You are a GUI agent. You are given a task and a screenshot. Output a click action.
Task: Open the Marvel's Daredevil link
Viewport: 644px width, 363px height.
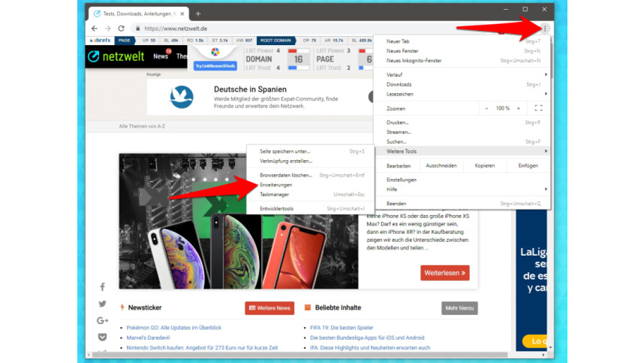pos(148,337)
